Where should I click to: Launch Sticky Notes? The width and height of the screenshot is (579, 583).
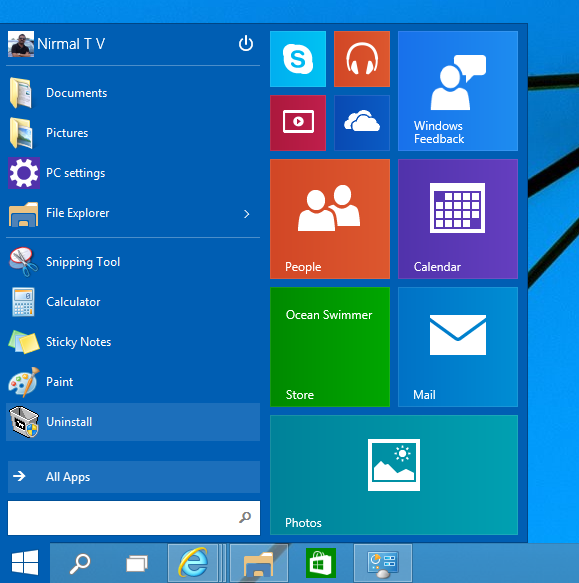click(x=133, y=342)
